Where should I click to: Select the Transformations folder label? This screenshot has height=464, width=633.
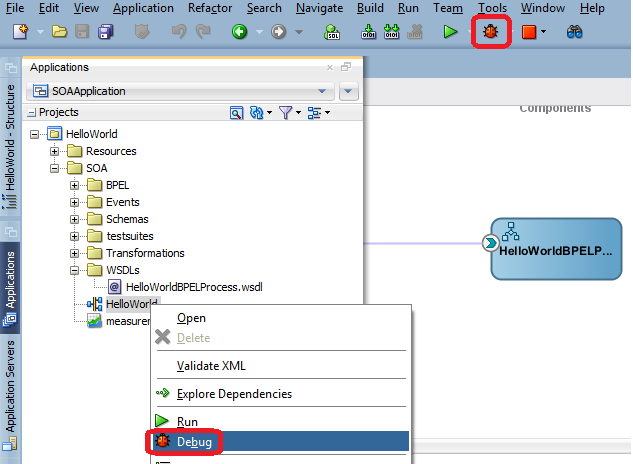(x=145, y=253)
